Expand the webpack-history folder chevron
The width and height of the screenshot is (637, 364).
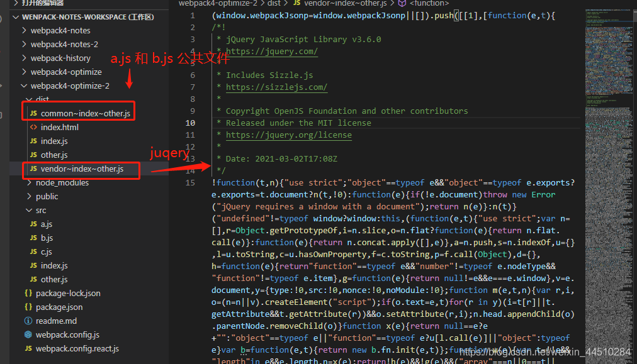click(x=24, y=58)
